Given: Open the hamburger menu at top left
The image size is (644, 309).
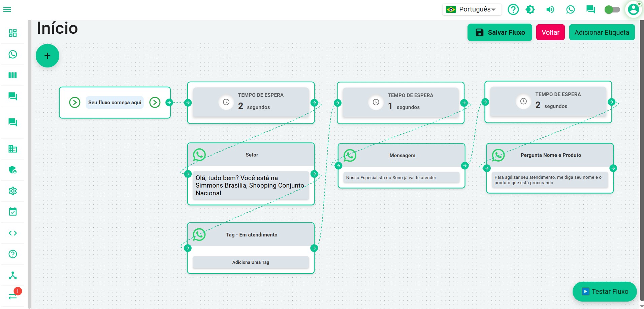Looking at the screenshot, I should 7,9.
